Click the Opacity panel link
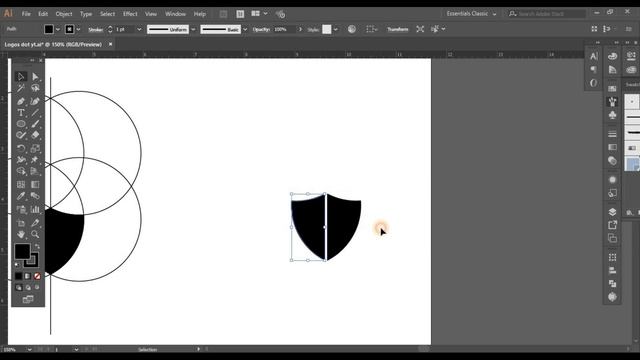 tap(262, 29)
